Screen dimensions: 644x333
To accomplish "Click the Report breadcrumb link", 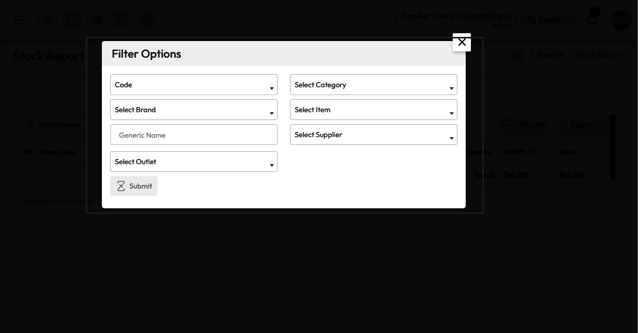I will point(550,55).
